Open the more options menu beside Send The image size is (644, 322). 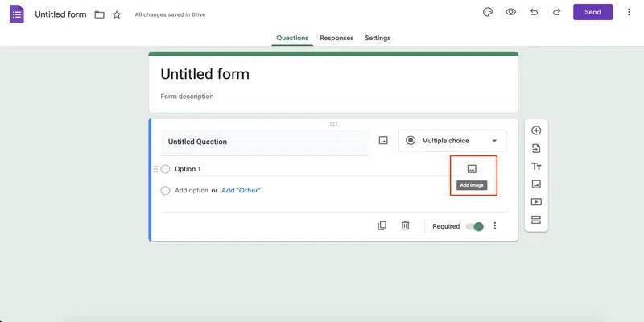pos(629,12)
